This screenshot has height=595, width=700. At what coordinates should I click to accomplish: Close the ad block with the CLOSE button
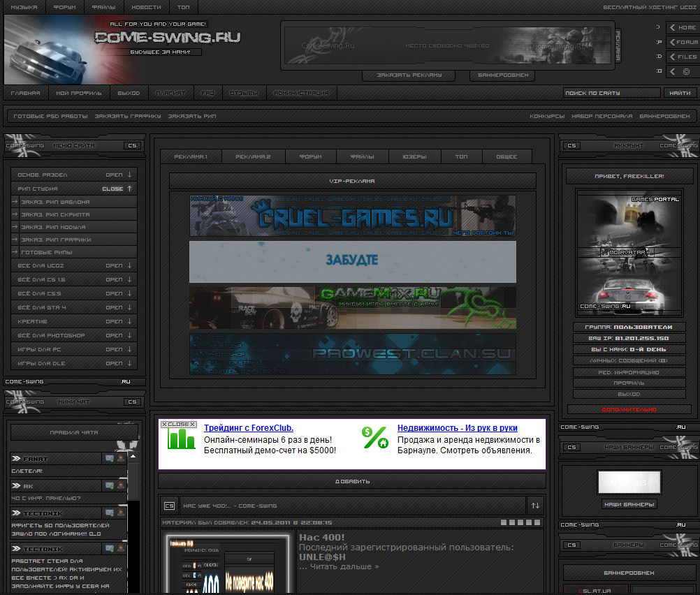tap(179, 424)
